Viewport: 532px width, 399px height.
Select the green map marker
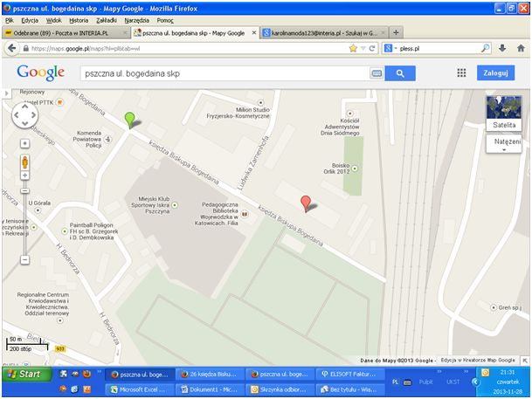[129, 120]
